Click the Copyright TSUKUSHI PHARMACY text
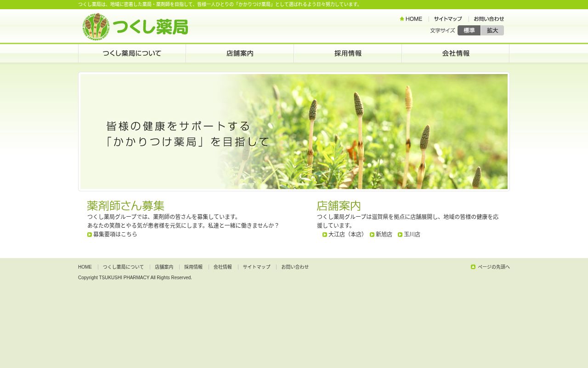This screenshot has height=368, width=588. pos(135,278)
